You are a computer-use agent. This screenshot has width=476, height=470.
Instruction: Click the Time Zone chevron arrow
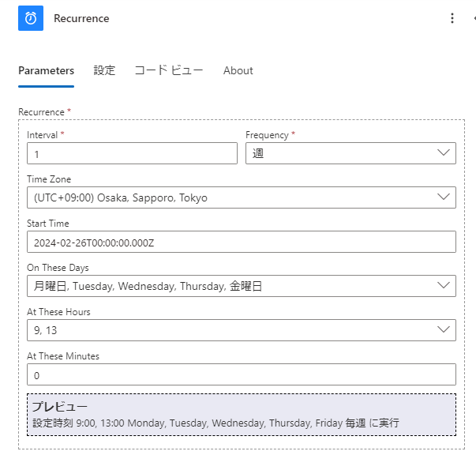click(x=444, y=197)
